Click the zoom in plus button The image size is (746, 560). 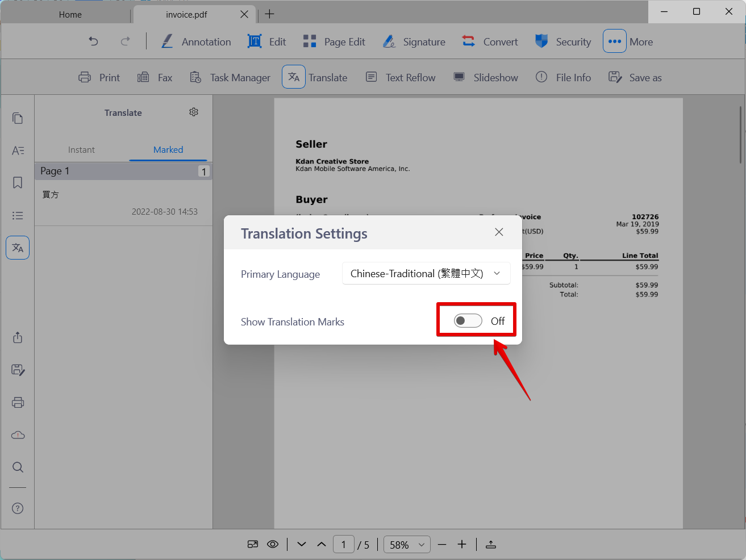click(462, 544)
